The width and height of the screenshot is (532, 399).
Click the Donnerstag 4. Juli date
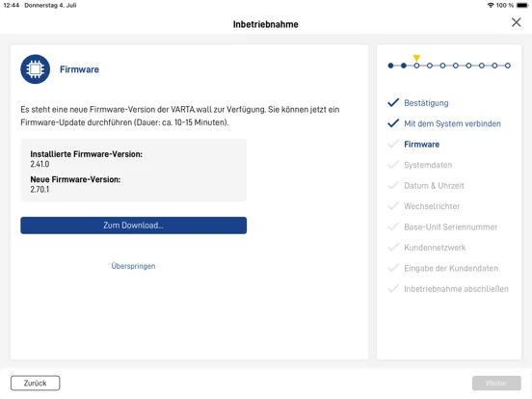click(50, 5)
